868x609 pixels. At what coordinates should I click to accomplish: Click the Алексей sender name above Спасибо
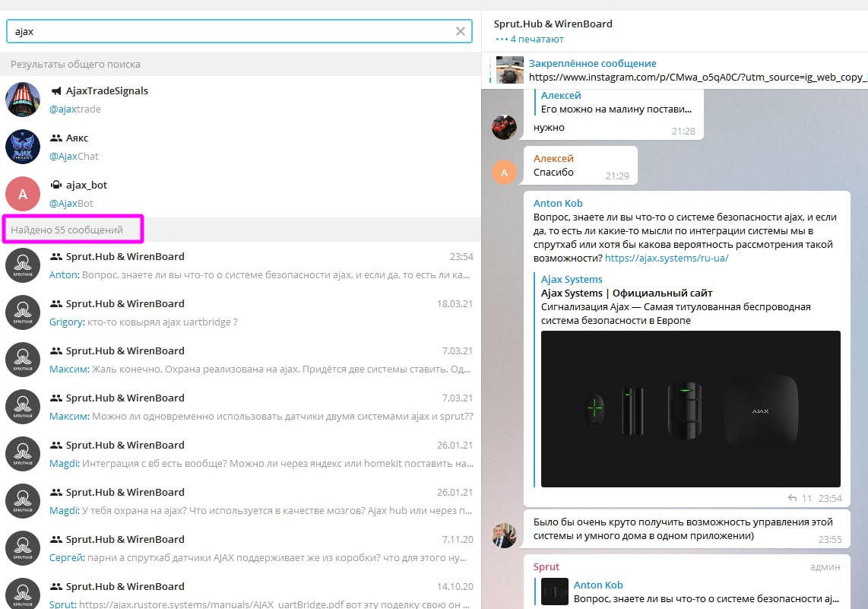tap(553, 158)
